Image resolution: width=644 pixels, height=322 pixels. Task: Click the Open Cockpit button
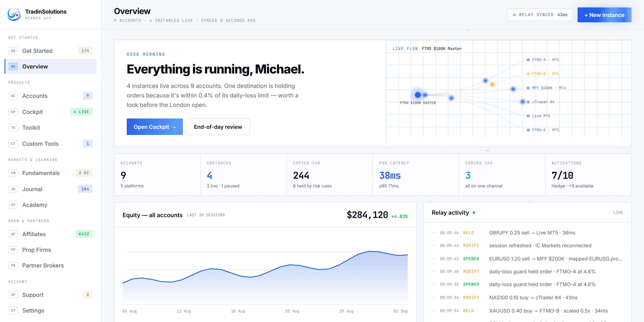[x=155, y=127]
